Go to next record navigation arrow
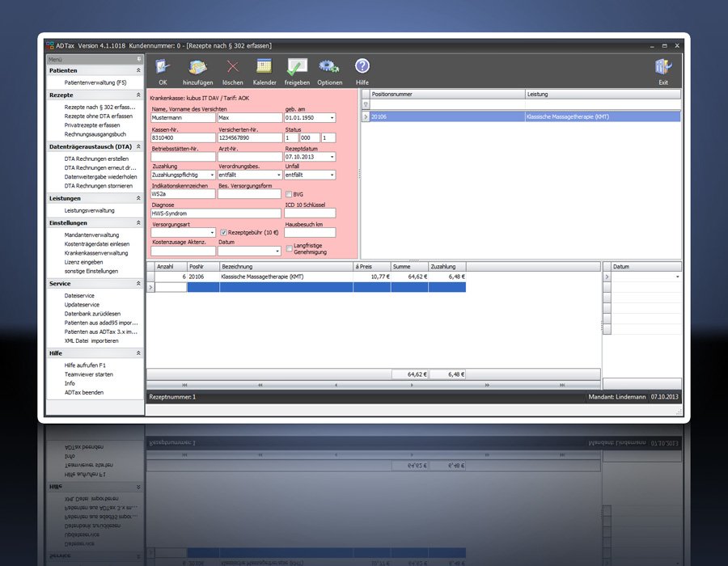 (x=412, y=385)
